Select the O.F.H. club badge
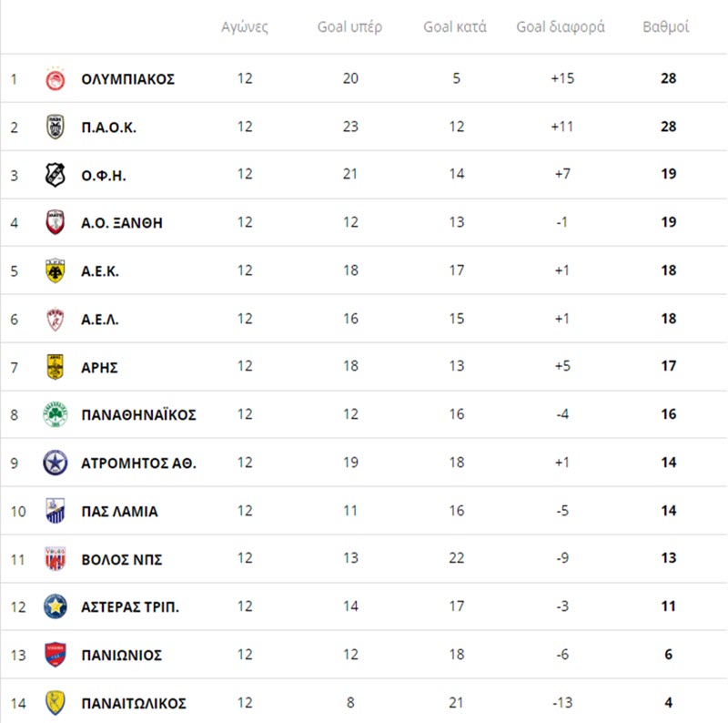Image resolution: width=728 pixels, height=723 pixels. click(x=56, y=175)
